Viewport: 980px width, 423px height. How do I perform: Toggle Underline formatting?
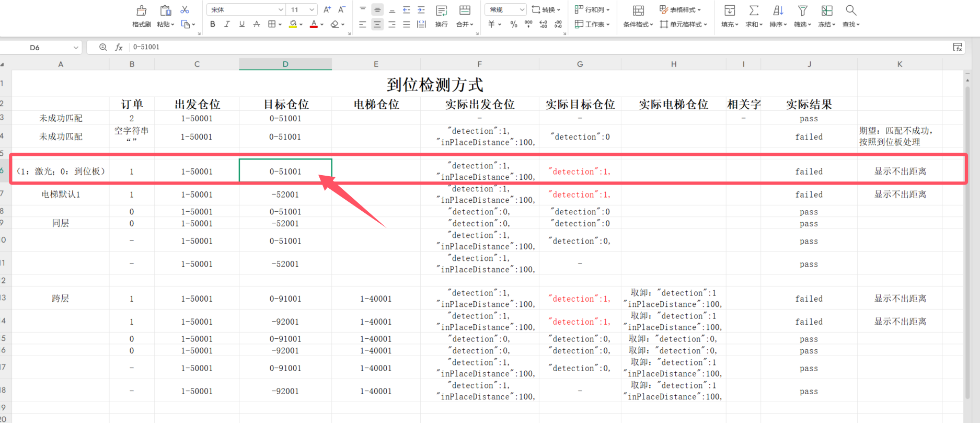[241, 24]
